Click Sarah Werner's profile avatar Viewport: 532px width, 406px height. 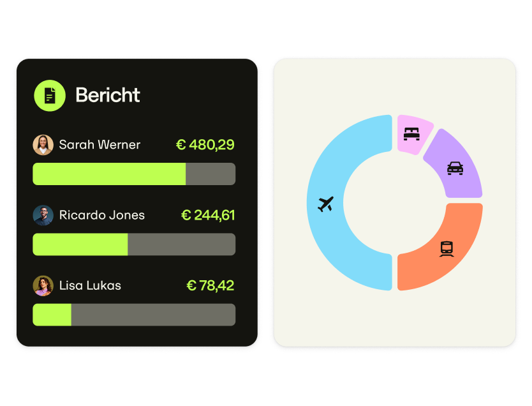pyautogui.click(x=43, y=145)
